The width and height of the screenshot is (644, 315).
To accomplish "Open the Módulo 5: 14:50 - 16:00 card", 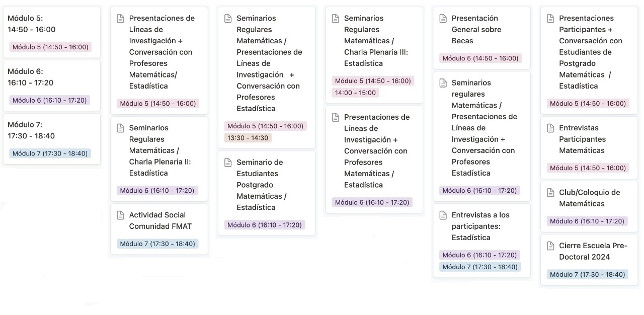I will pos(51,33).
